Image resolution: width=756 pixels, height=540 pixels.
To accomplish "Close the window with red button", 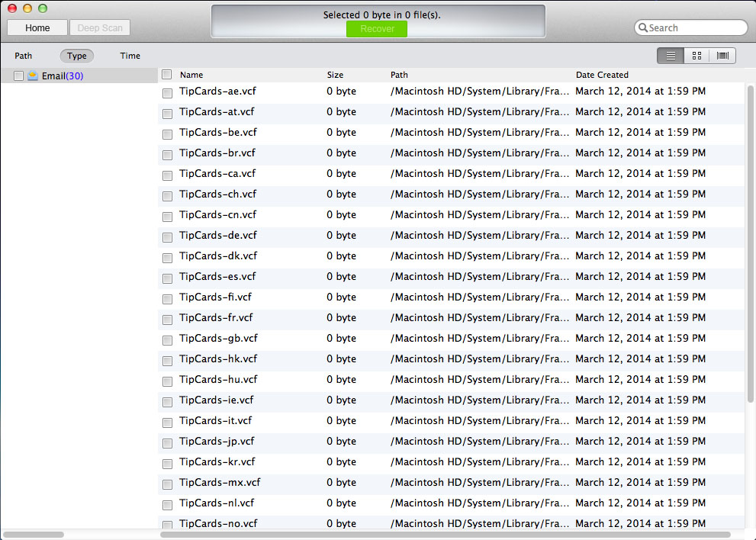I will 12,8.
